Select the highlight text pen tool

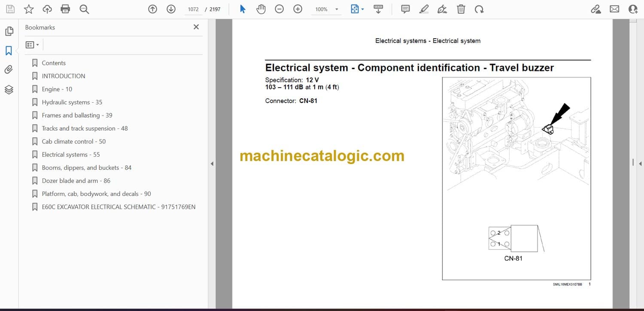tap(424, 9)
